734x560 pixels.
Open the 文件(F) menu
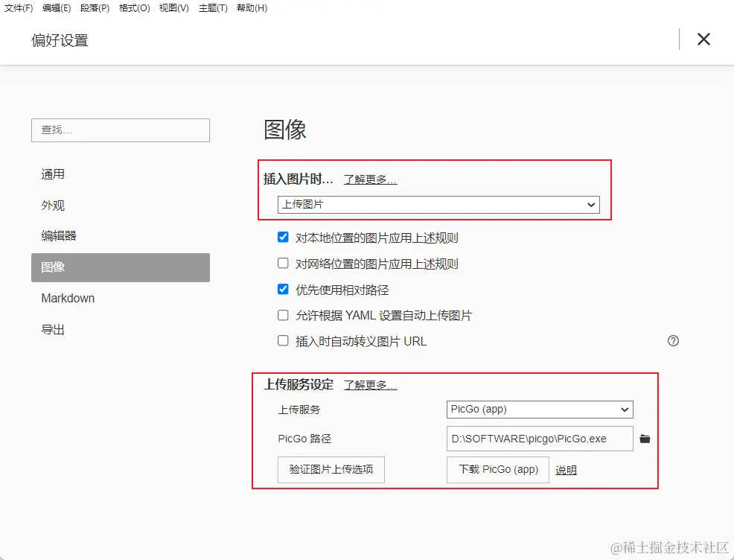pyautogui.click(x=19, y=8)
